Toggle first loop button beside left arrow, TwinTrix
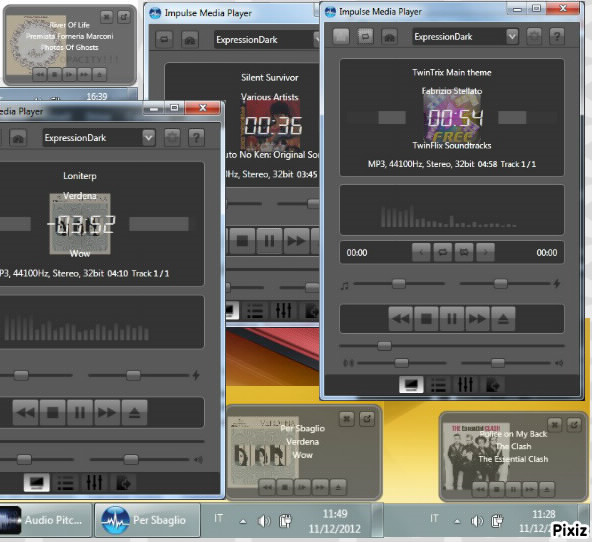 coord(442,253)
